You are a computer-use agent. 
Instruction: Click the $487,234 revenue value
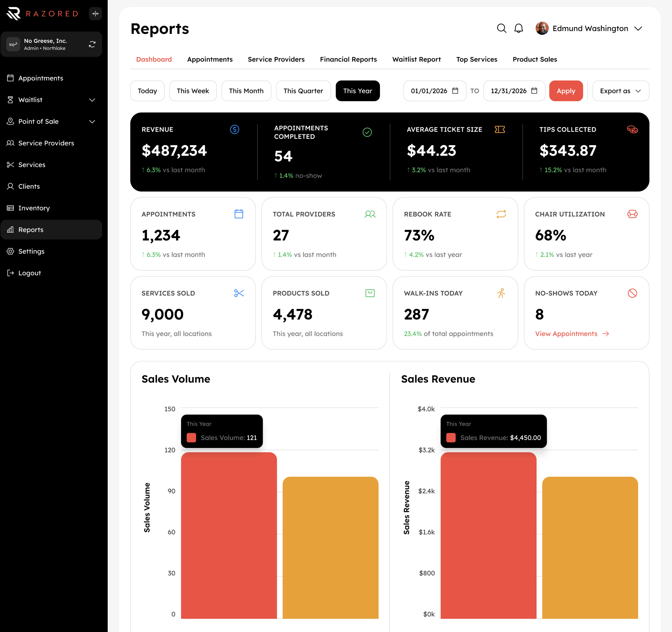tap(174, 151)
